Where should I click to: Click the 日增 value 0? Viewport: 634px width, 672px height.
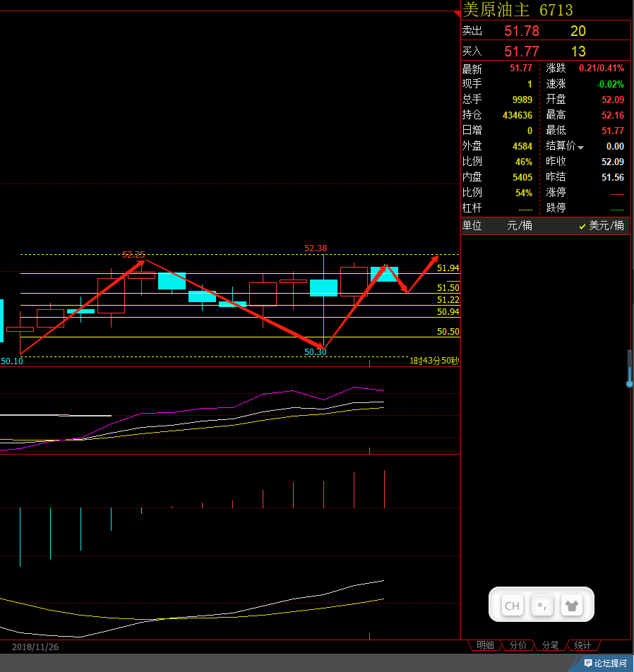(x=530, y=131)
